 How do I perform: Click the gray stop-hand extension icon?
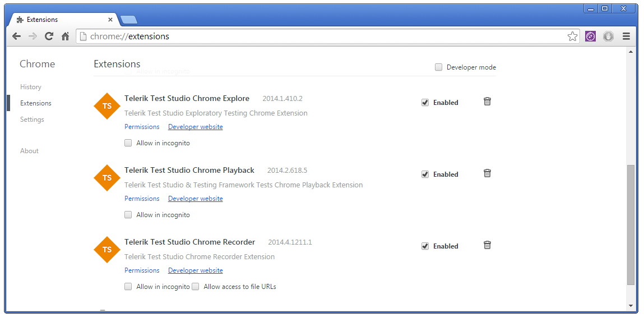(x=608, y=36)
